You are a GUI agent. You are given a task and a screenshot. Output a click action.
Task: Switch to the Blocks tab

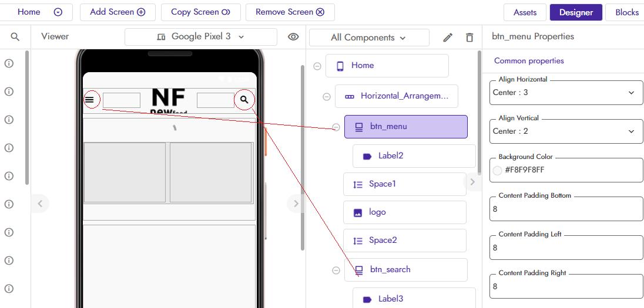pos(626,12)
